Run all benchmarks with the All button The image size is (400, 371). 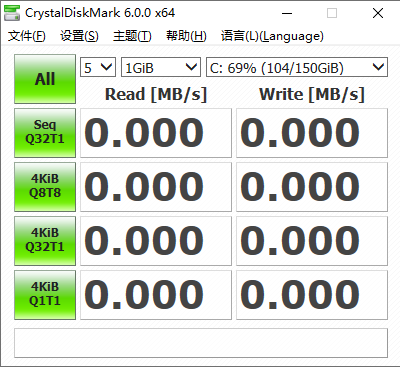45,79
